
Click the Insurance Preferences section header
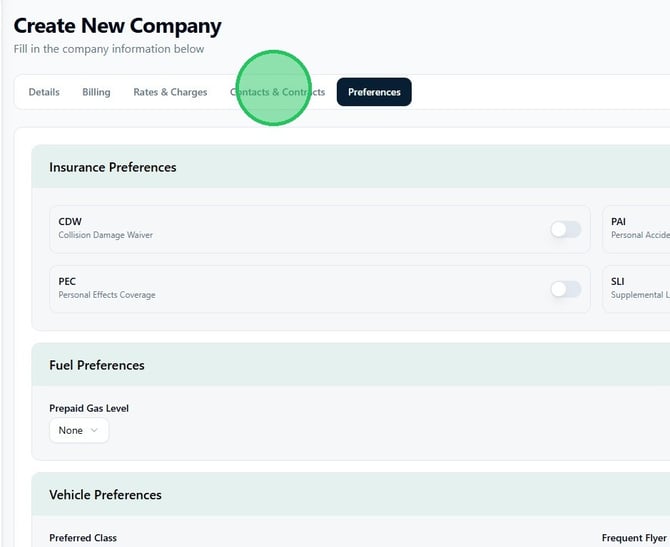(112, 167)
